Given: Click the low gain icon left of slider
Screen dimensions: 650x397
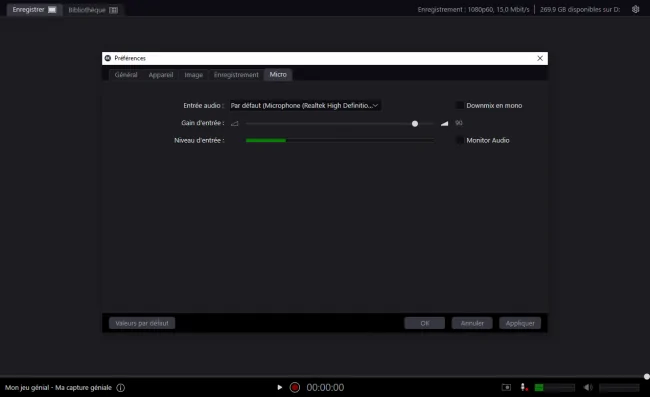Looking at the screenshot, I should [235, 123].
